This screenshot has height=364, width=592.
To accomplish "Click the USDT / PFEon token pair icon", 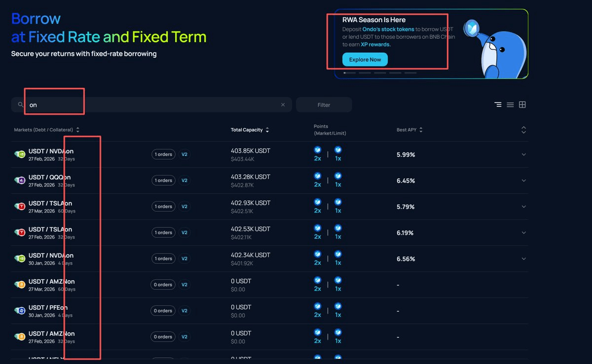I will pos(20,311).
